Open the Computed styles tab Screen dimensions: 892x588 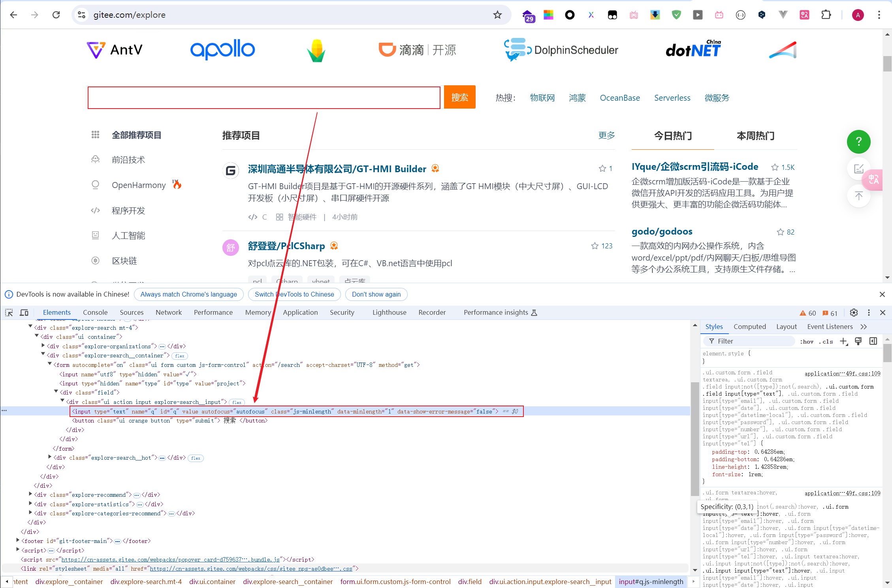(749, 327)
